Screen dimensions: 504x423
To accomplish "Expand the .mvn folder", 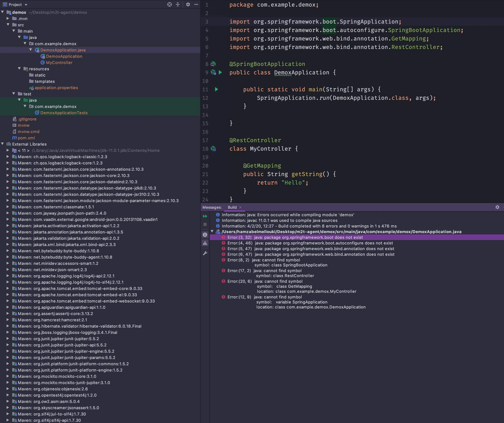I will click(8, 18).
